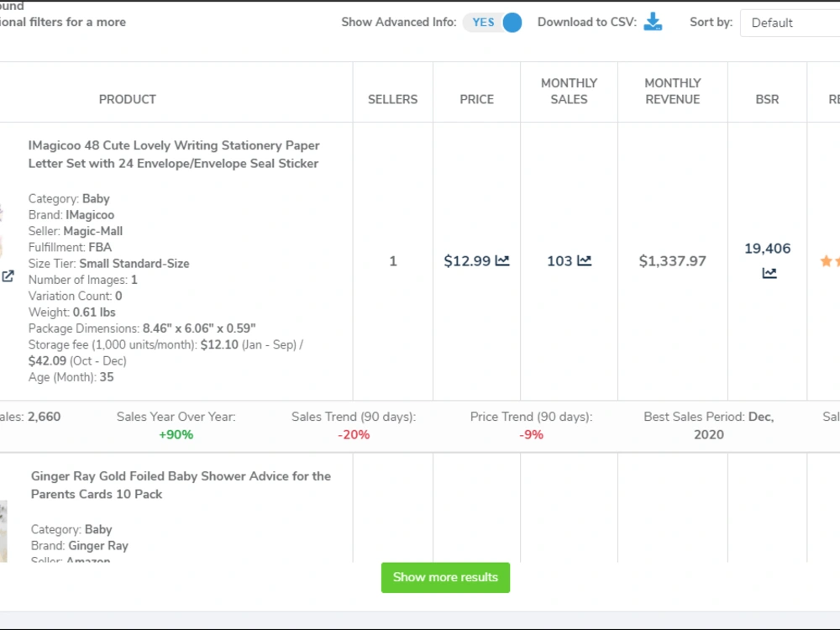
Task: Click the Show more results button
Action: click(x=445, y=578)
